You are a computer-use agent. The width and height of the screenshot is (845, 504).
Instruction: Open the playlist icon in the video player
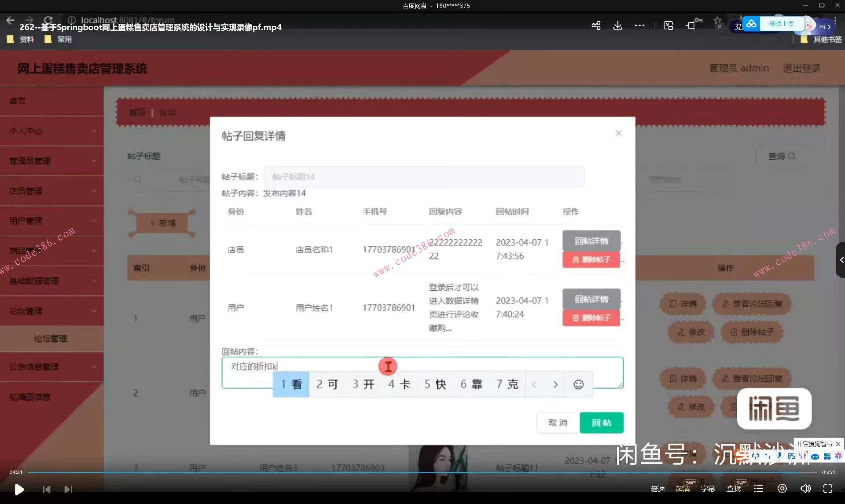click(758, 488)
